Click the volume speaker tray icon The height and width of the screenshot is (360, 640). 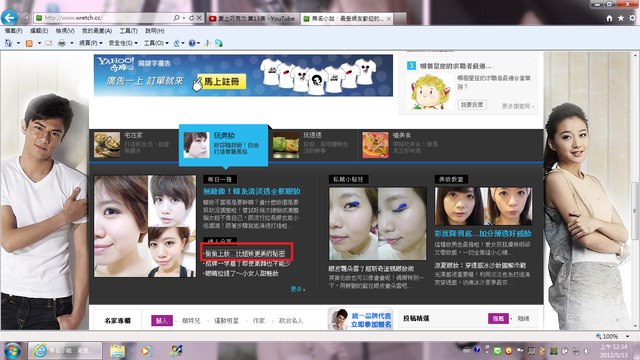point(587,351)
